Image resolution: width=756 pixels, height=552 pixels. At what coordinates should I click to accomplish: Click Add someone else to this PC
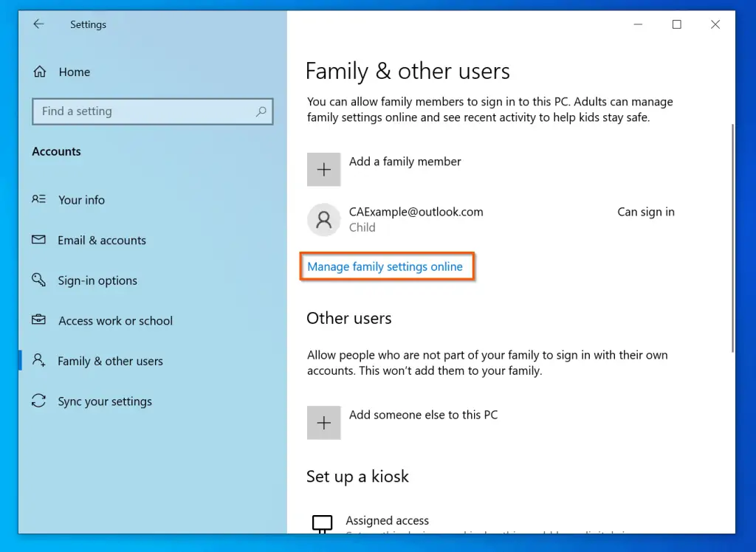tap(423, 415)
